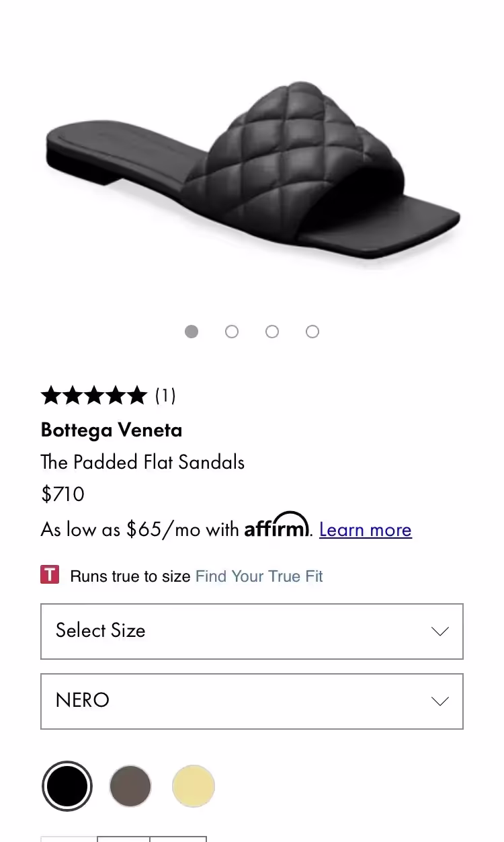
Task: Choose the black color swatch
Action: tap(67, 786)
